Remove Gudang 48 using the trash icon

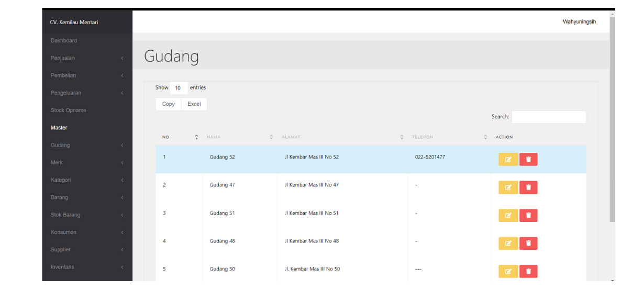tap(528, 243)
